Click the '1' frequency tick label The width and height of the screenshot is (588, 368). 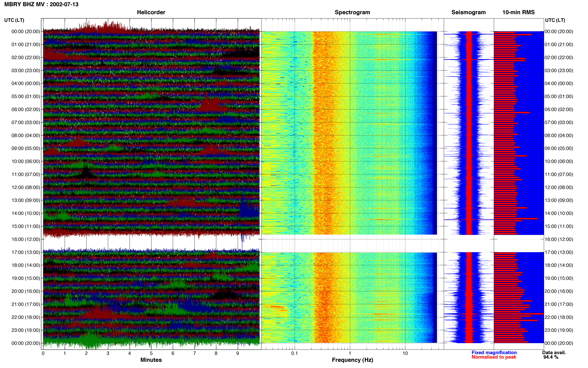(350, 353)
